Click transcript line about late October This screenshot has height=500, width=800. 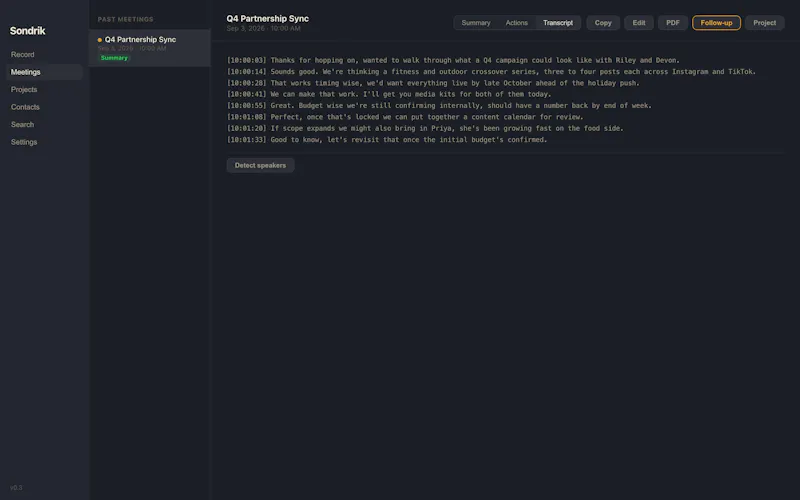coord(433,83)
